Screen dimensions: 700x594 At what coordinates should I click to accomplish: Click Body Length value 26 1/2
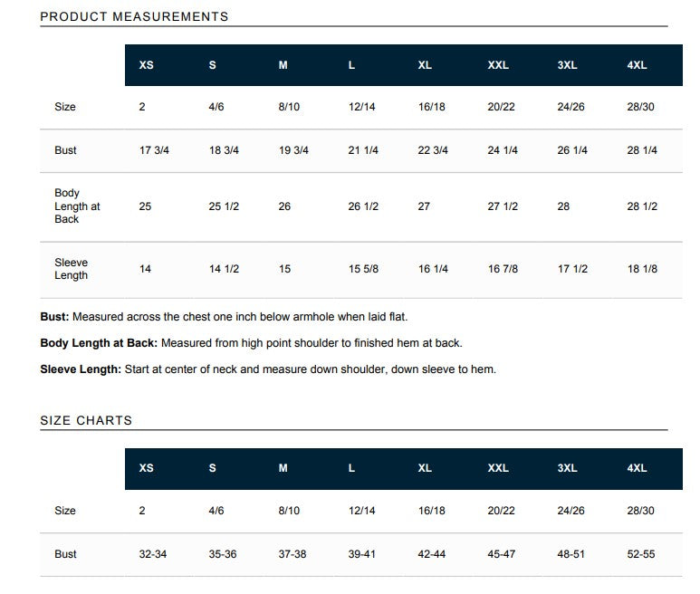coord(363,206)
